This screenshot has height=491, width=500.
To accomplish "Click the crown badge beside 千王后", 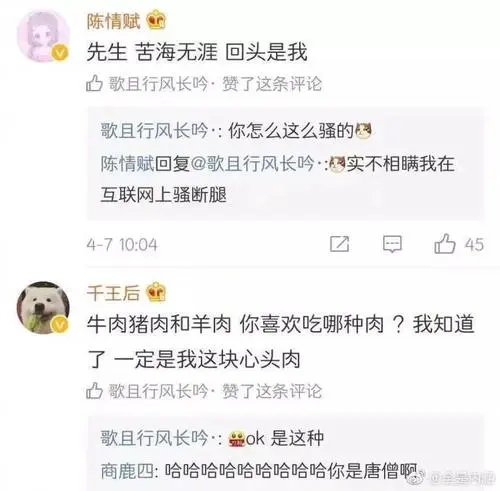I will pos(156,292).
